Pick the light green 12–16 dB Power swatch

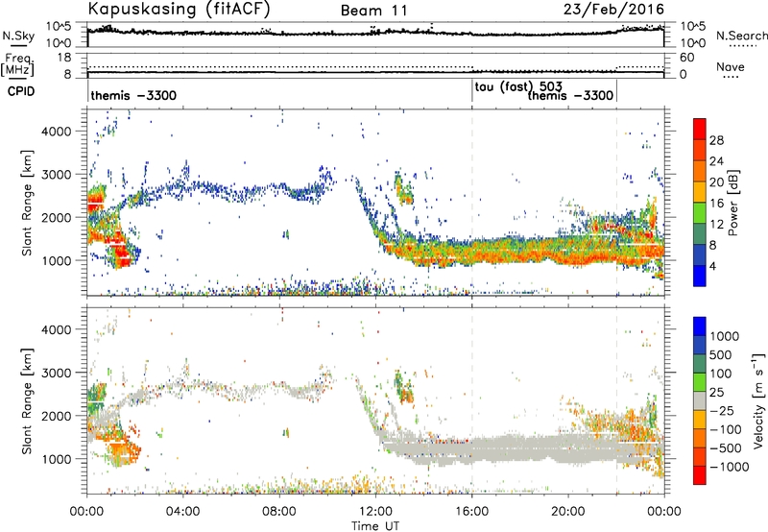(x=700, y=213)
